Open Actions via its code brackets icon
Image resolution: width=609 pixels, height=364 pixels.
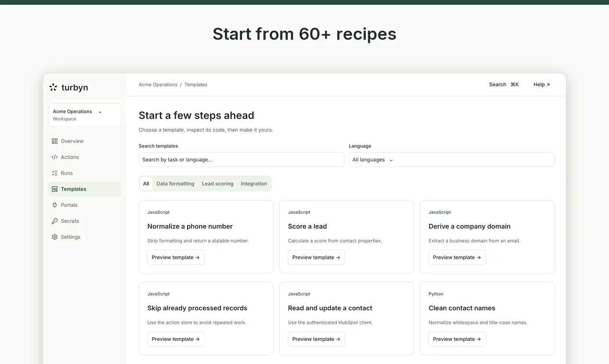pyautogui.click(x=55, y=157)
